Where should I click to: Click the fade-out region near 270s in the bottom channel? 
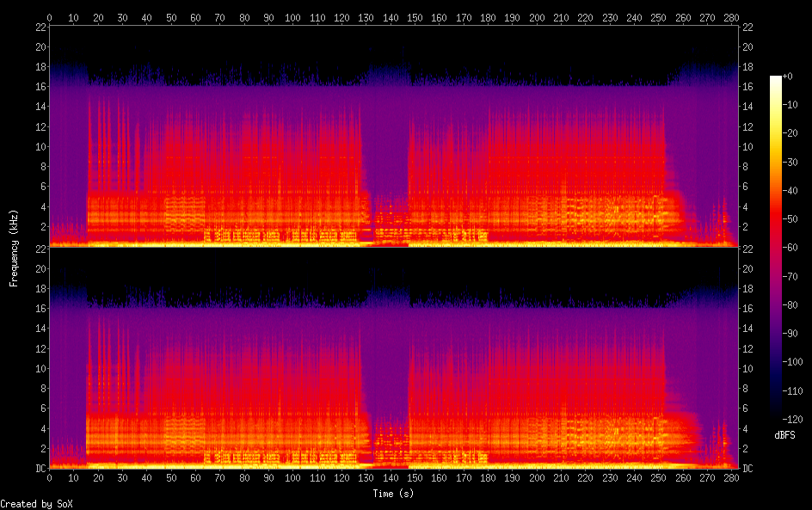(707, 378)
